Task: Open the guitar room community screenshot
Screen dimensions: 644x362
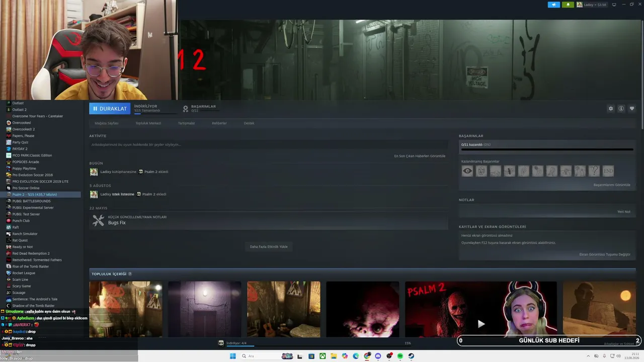Action: click(x=283, y=309)
